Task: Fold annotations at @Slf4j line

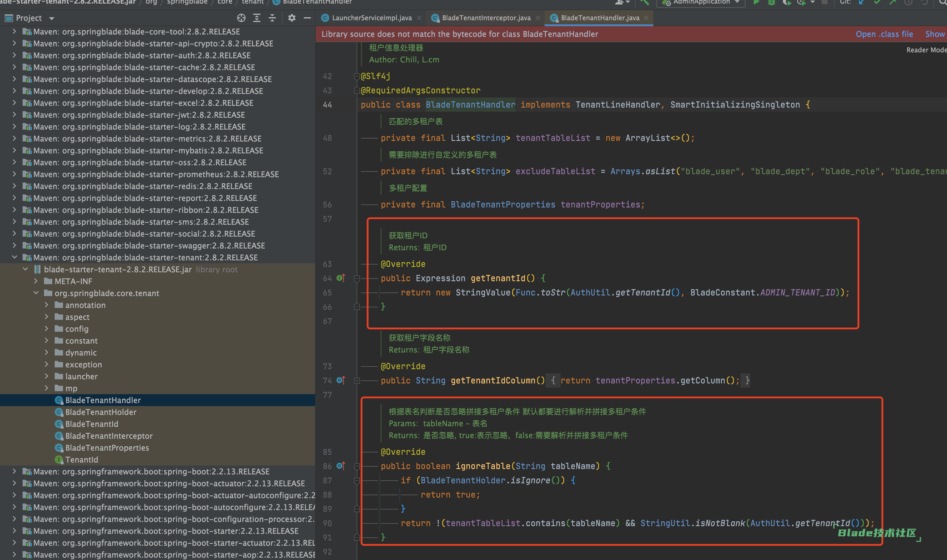Action: pos(357,77)
